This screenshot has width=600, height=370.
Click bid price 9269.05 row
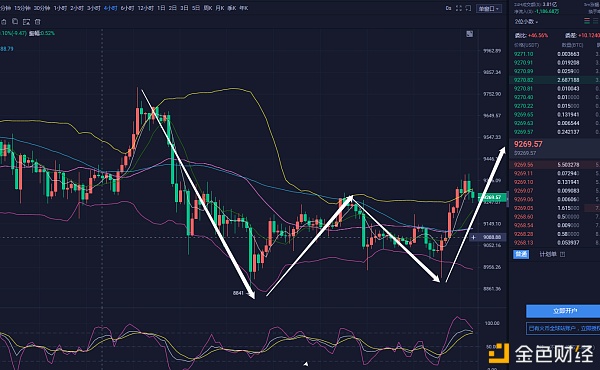click(554, 208)
